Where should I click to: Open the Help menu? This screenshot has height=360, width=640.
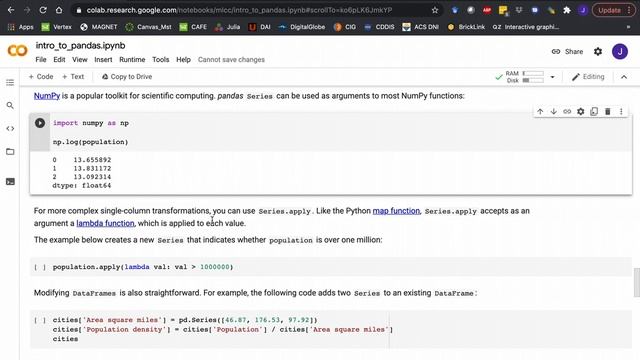coord(183,60)
